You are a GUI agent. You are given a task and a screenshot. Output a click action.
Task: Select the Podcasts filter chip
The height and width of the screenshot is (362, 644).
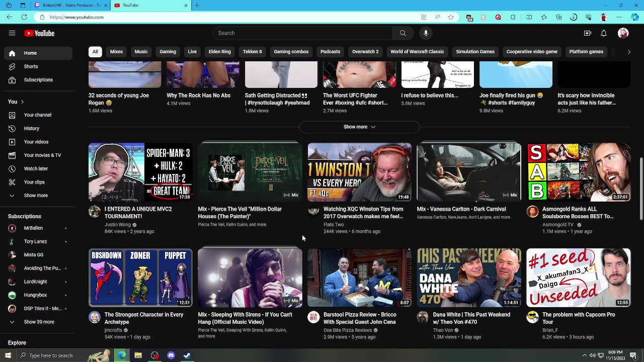(x=330, y=52)
